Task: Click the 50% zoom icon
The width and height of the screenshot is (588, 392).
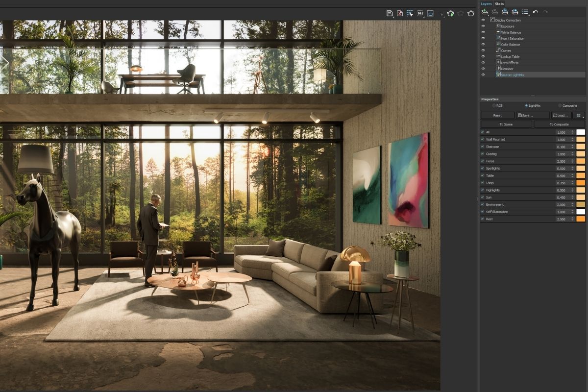Action: pyautogui.click(x=420, y=13)
